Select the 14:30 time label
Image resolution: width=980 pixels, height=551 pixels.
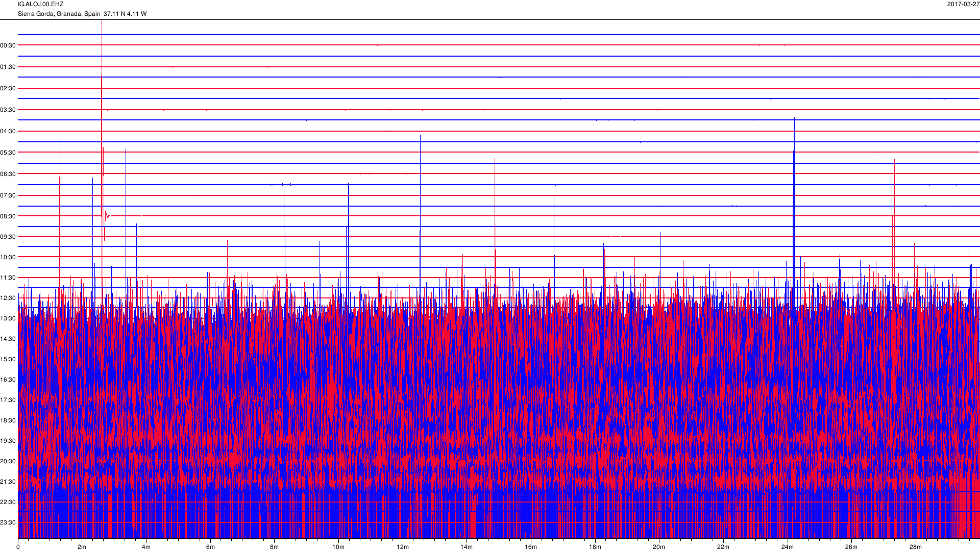tap(8, 339)
